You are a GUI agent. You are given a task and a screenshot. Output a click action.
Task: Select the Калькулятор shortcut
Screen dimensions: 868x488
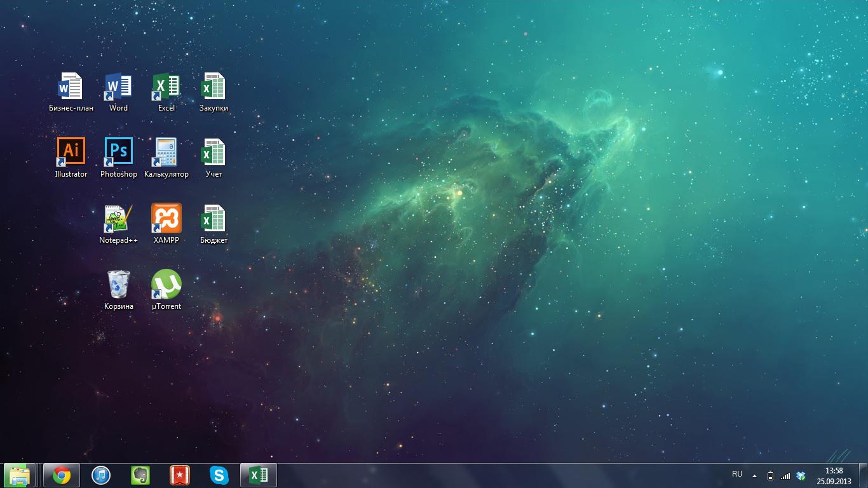(166, 158)
